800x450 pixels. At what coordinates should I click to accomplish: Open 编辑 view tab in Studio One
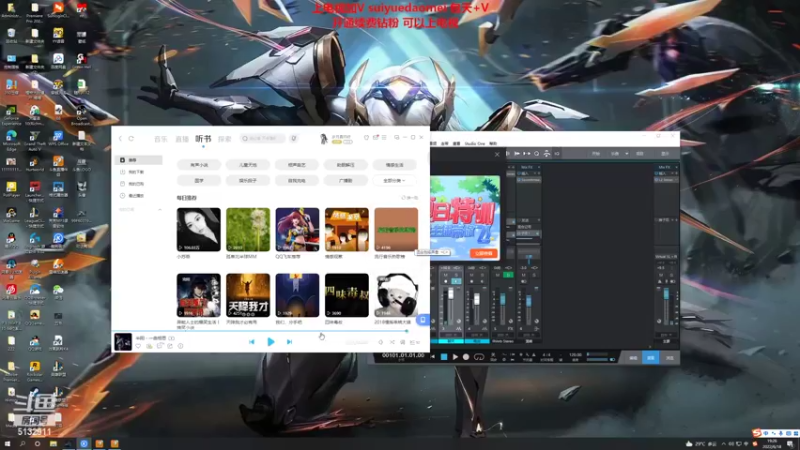point(633,358)
